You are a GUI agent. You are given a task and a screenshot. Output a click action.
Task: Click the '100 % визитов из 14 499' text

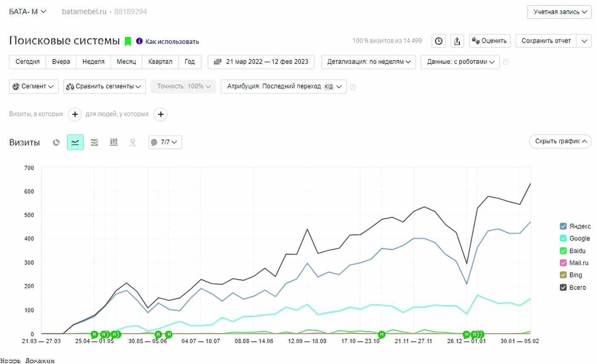[387, 41]
